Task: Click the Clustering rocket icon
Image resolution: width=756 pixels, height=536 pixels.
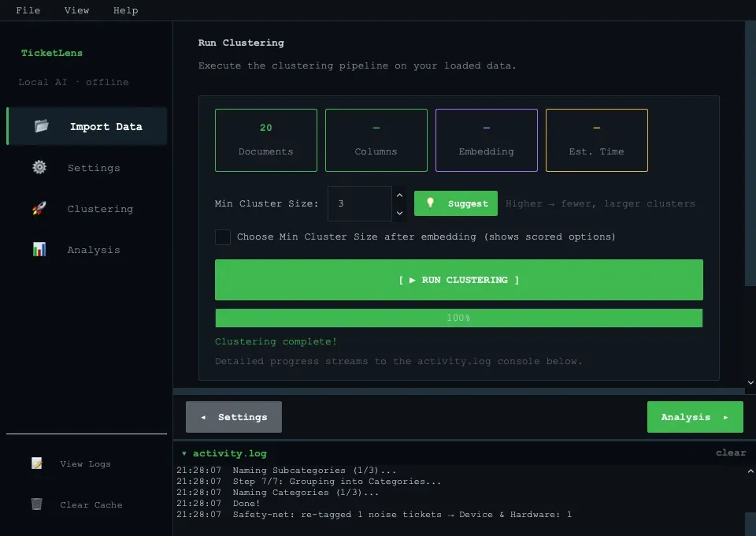Action: click(39, 208)
